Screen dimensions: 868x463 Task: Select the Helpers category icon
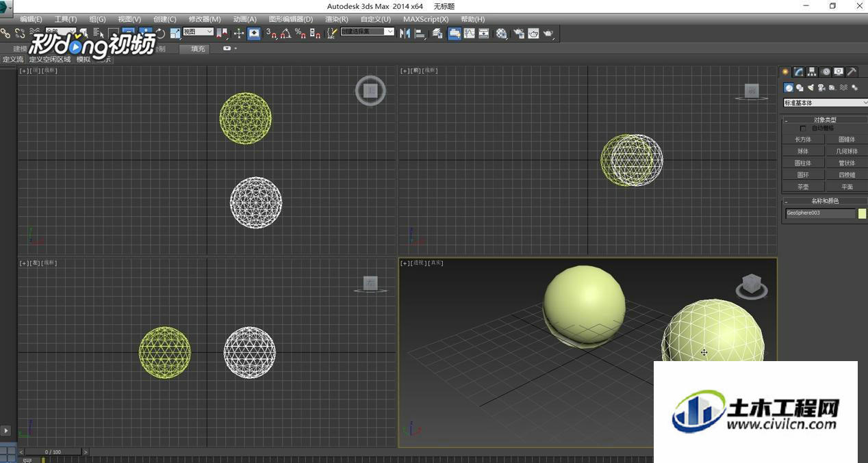(x=832, y=88)
